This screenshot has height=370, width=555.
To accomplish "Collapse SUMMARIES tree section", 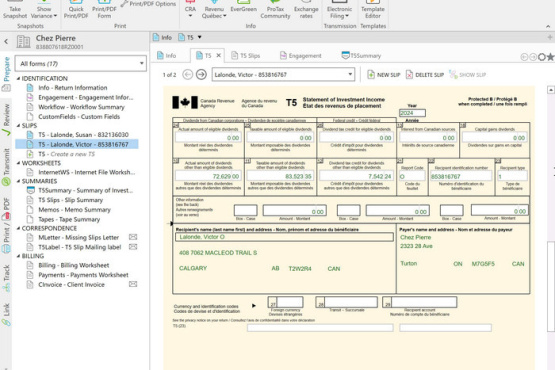I will (x=18, y=181).
